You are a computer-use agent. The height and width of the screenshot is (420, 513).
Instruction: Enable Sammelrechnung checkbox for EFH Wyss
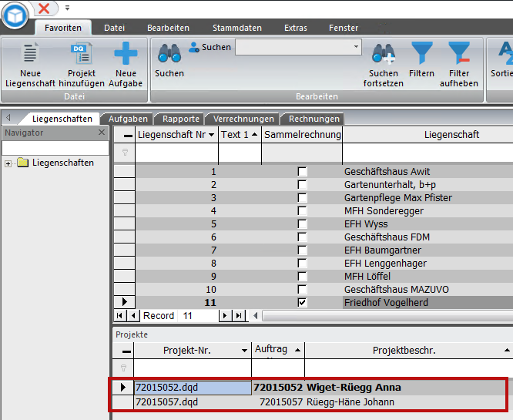(302, 224)
